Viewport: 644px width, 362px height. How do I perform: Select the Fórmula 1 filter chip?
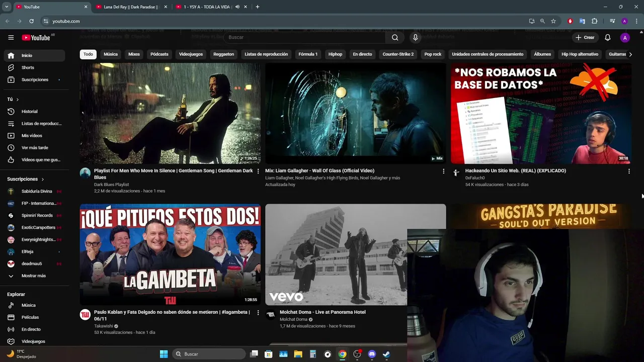pos(308,54)
